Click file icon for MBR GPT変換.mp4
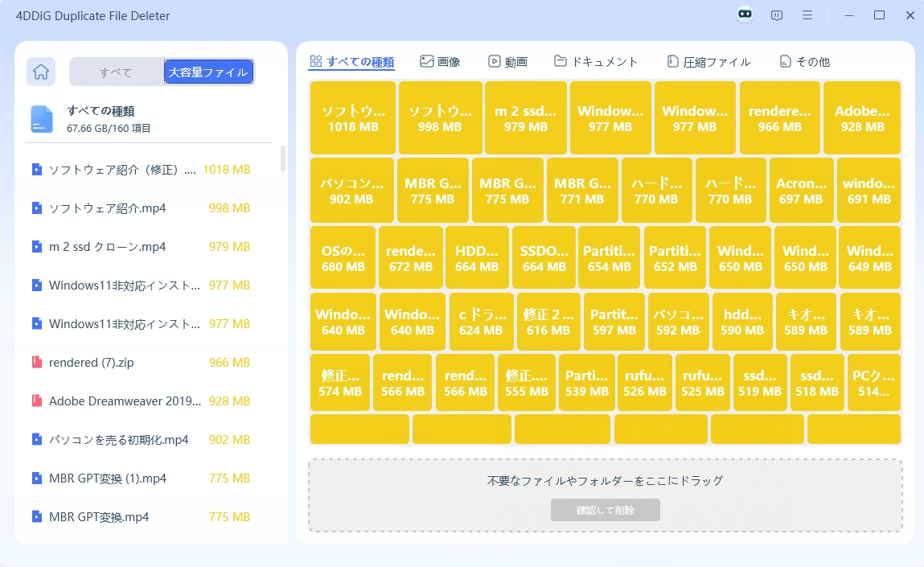924x567 pixels. point(36,517)
